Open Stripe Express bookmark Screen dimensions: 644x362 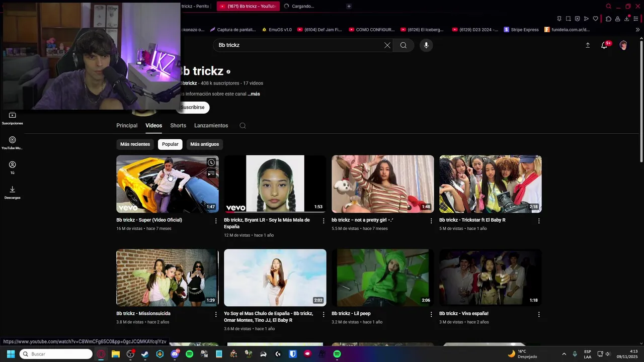[x=521, y=30]
